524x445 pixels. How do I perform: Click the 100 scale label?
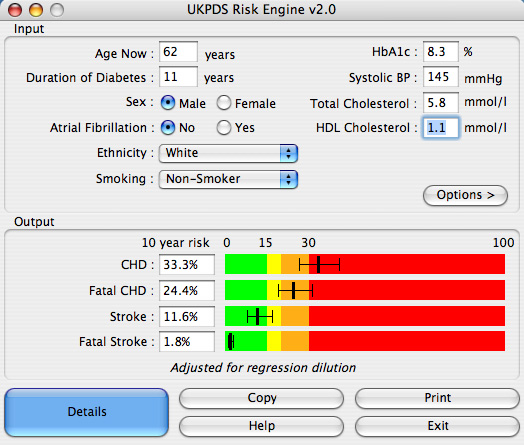[504, 243]
